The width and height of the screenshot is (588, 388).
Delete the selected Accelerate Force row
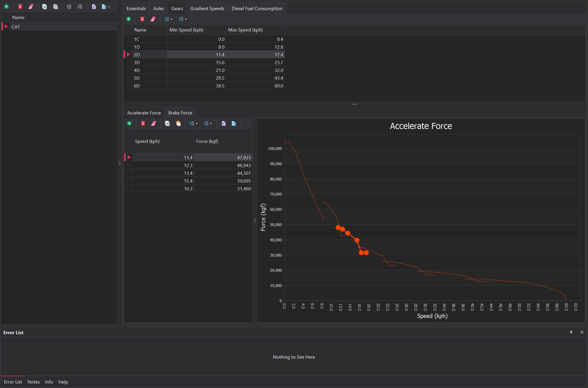pyautogui.click(x=143, y=123)
